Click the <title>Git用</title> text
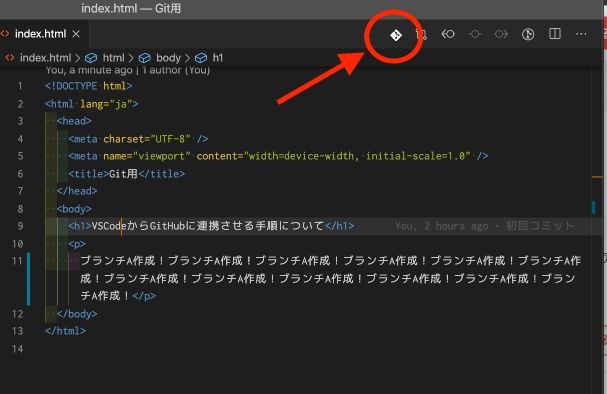The height and width of the screenshot is (394, 607). point(127,174)
